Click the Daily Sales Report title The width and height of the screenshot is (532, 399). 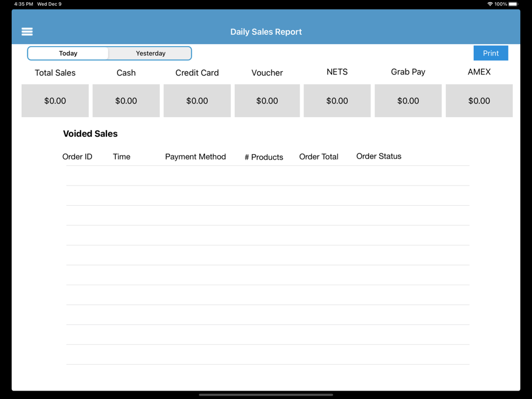click(266, 31)
